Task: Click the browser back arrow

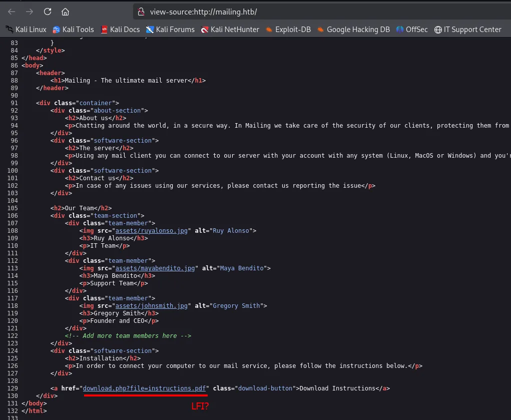Action: click(12, 12)
